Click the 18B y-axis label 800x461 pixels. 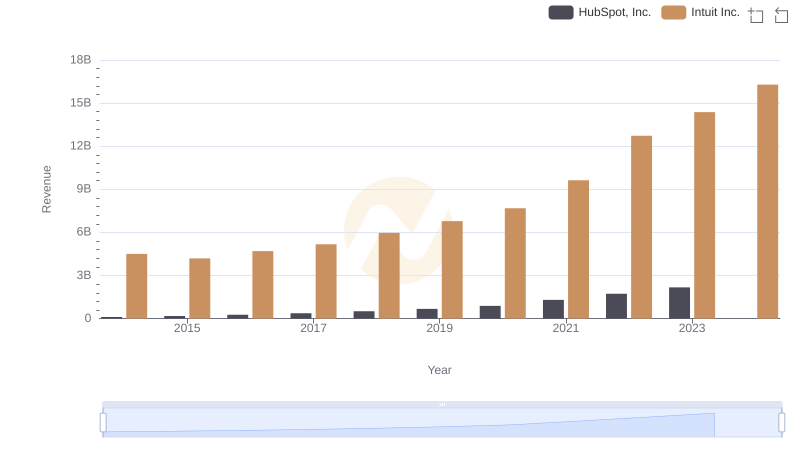pyautogui.click(x=81, y=60)
